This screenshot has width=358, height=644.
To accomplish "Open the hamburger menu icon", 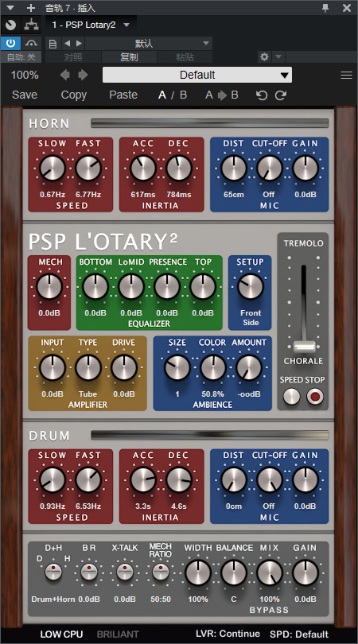I will click(347, 76).
